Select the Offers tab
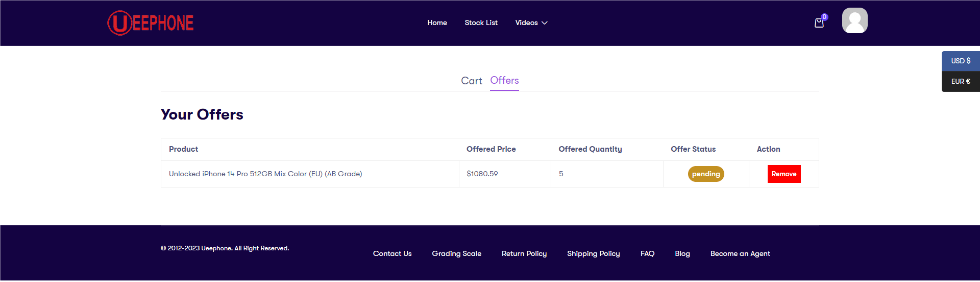Screen dimensions: 980x282 tap(504, 81)
